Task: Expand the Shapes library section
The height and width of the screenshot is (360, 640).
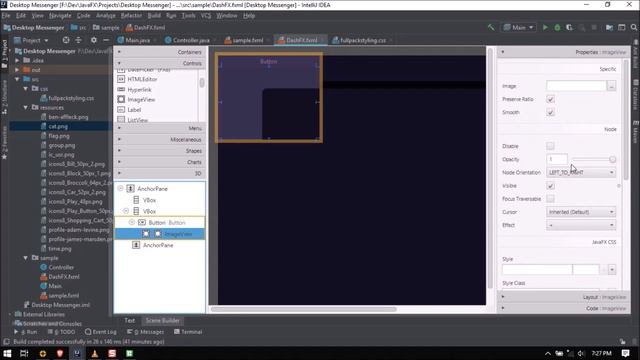Action: click(160, 151)
